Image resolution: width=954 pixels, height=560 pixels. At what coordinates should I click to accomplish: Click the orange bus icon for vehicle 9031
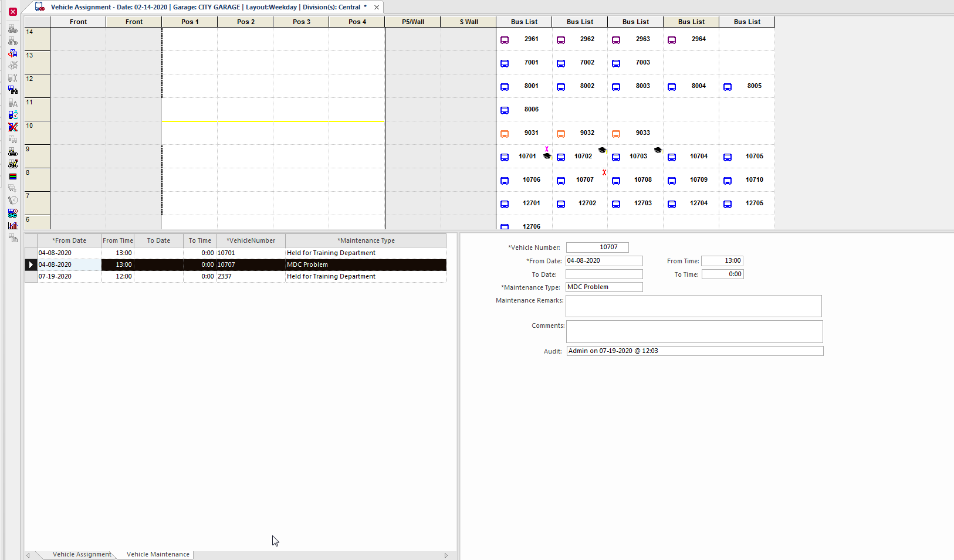click(505, 133)
